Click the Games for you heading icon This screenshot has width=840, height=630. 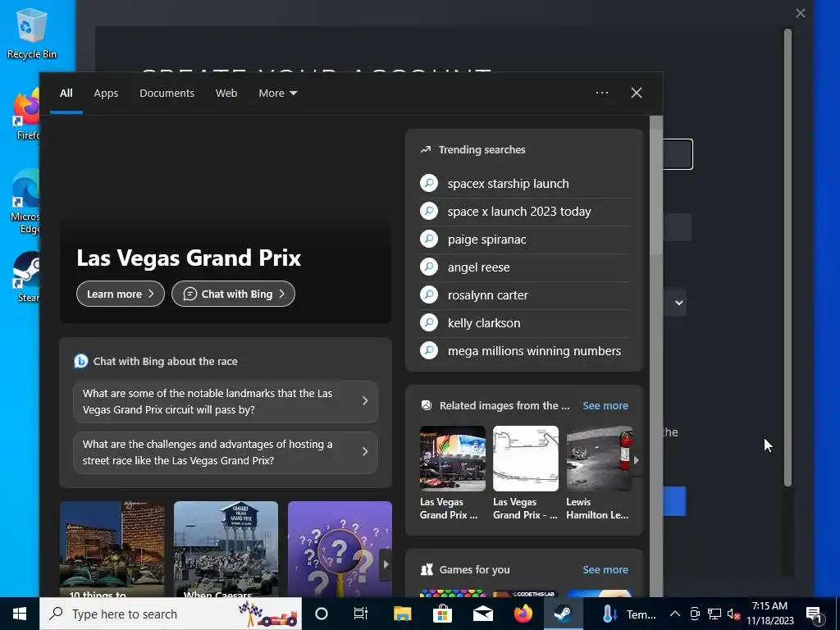(427, 569)
